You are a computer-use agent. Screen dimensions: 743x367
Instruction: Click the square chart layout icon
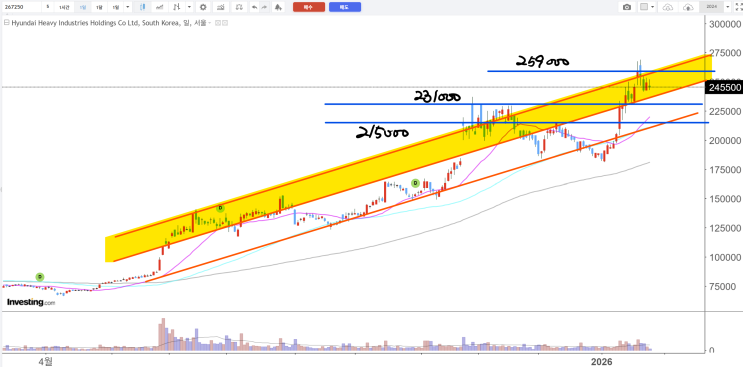pos(644,7)
